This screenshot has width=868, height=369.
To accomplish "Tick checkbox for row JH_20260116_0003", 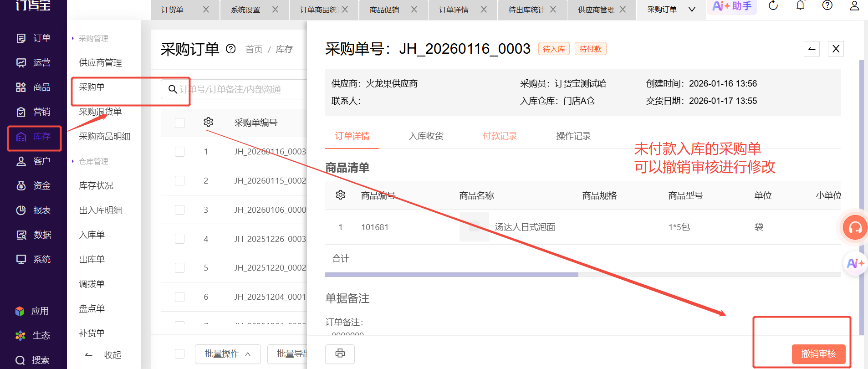I will coord(180,152).
